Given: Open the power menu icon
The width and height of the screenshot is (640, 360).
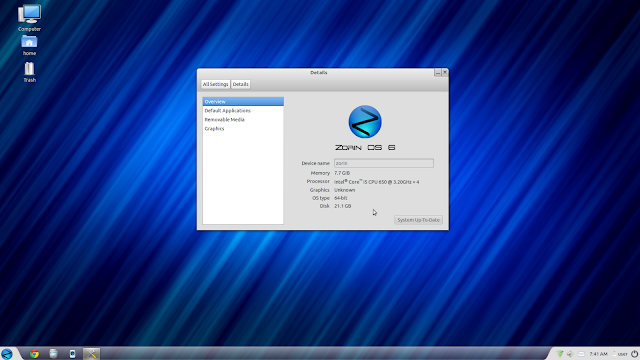Looking at the screenshot, I should point(634,354).
